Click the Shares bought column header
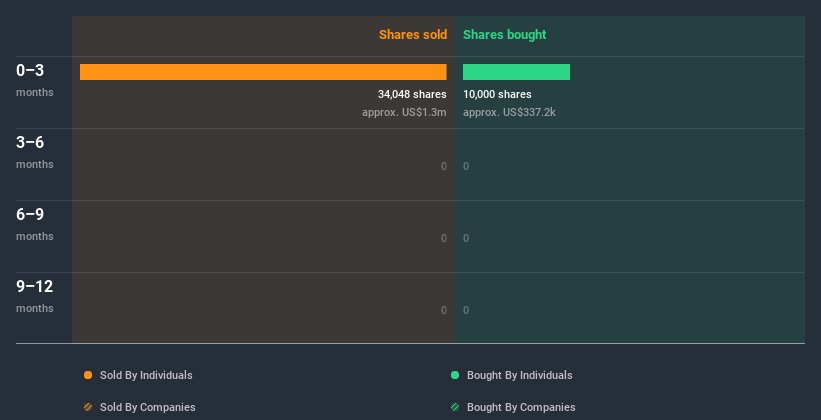821x420 pixels. tap(504, 35)
